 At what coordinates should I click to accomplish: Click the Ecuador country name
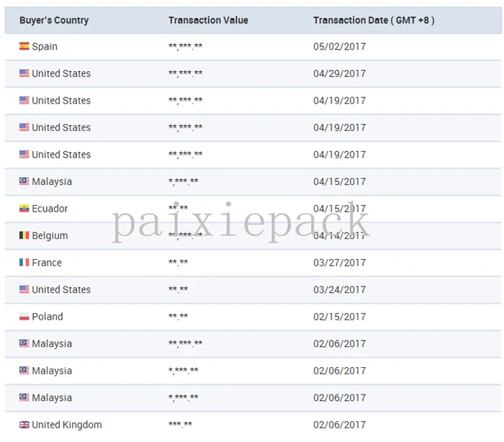pos(50,209)
